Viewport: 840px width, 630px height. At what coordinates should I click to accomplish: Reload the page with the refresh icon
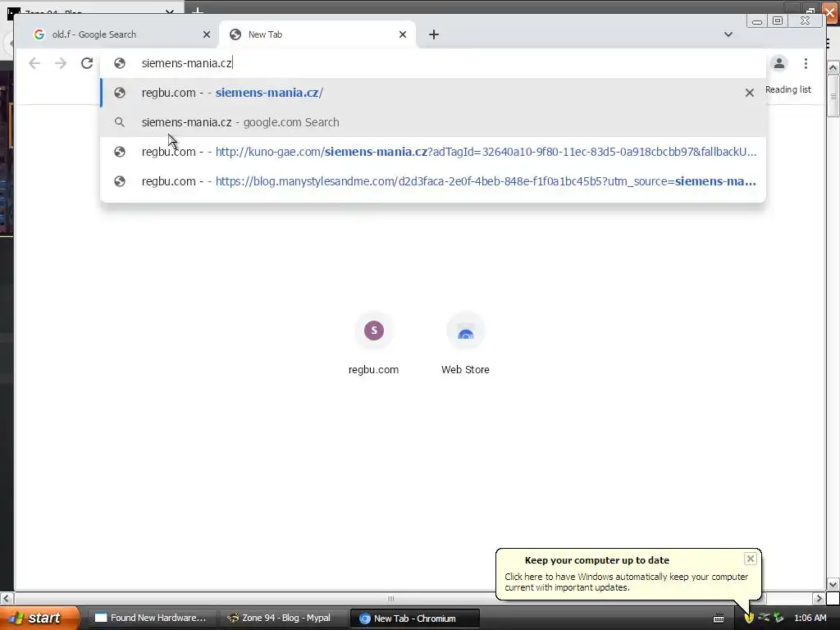87,63
